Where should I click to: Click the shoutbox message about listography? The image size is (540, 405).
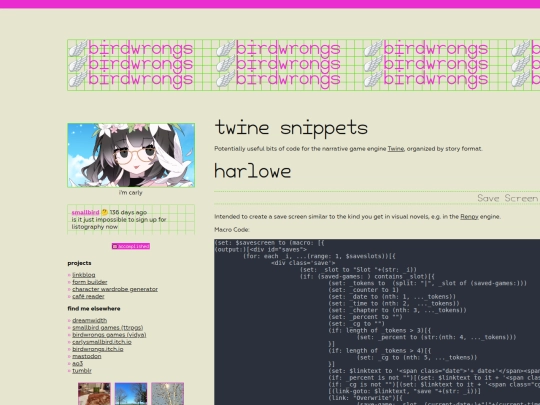[119, 223]
